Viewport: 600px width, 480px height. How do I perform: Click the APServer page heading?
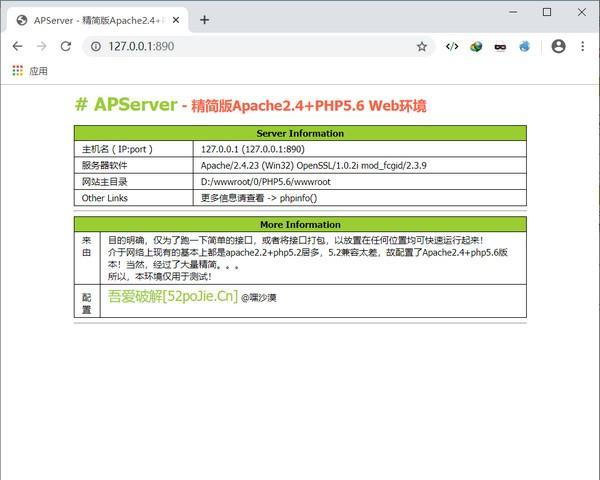point(251,104)
